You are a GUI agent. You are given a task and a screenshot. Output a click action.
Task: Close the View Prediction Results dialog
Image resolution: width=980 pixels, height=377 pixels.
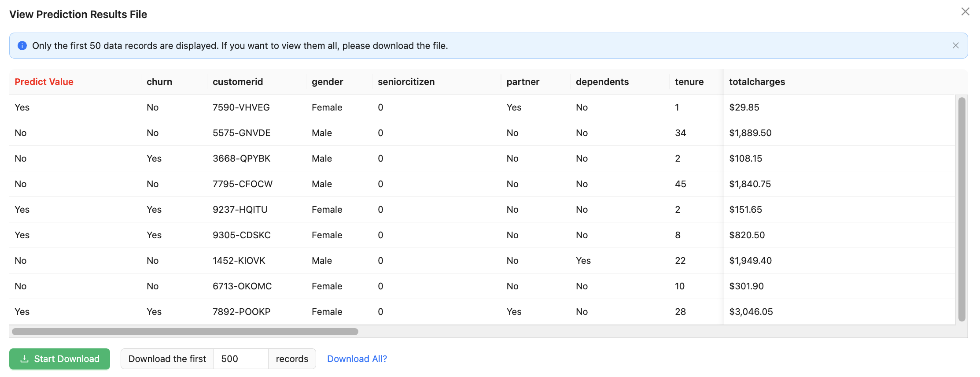tap(965, 12)
